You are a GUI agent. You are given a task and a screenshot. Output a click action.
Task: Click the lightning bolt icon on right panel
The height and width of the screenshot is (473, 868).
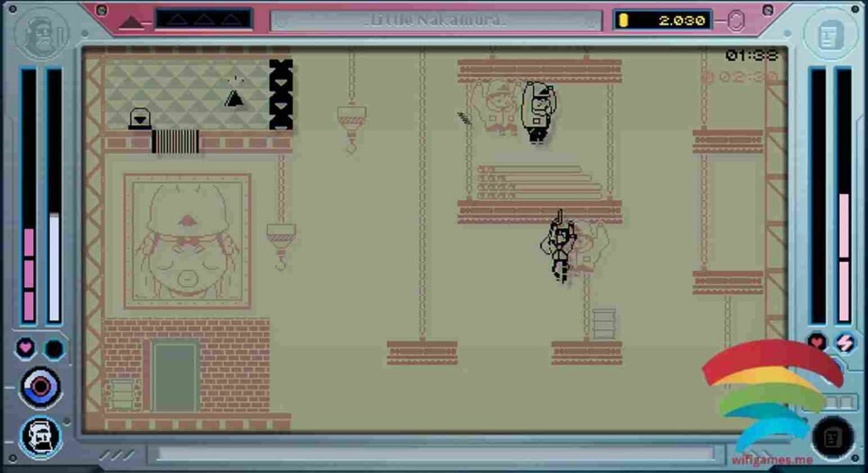coord(845,342)
